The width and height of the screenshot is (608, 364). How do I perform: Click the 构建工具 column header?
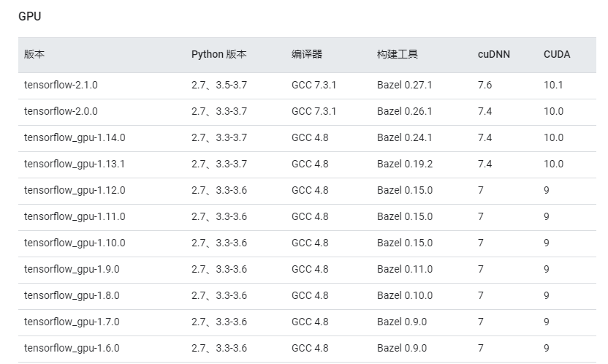pyautogui.click(x=397, y=54)
